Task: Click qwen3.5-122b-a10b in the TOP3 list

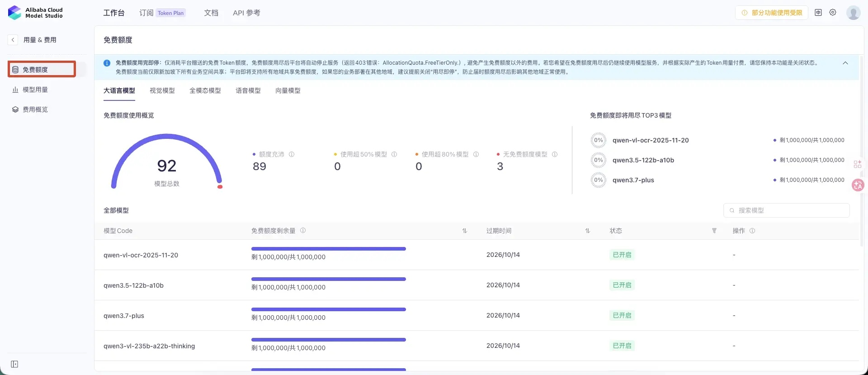Action: 643,160
